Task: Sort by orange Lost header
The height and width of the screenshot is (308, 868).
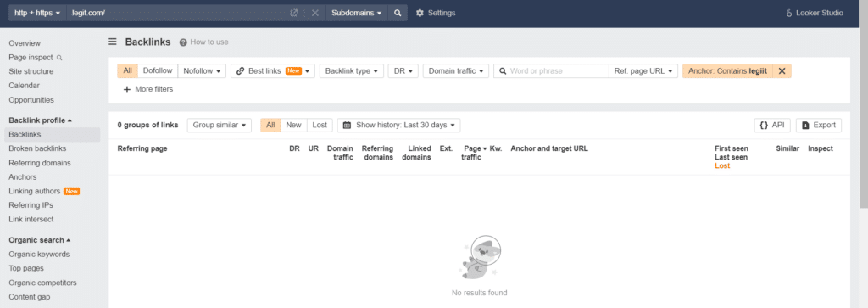Action: pos(722,165)
